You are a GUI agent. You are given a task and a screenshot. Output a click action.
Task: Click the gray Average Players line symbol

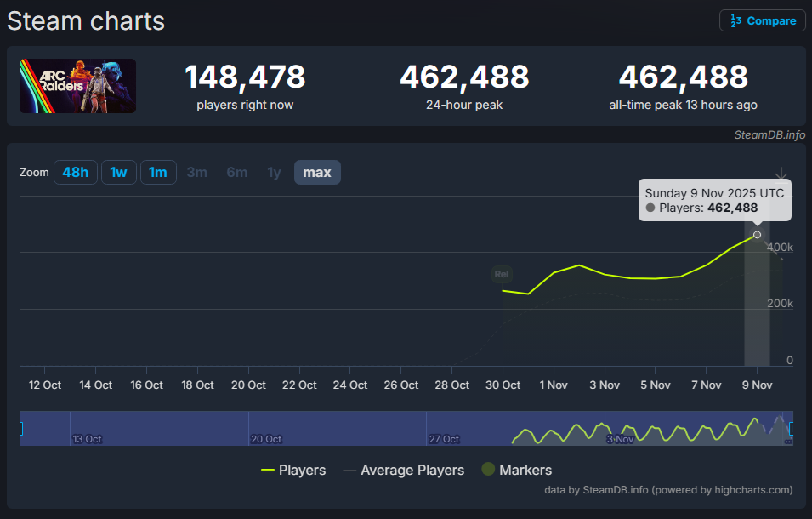(349, 470)
